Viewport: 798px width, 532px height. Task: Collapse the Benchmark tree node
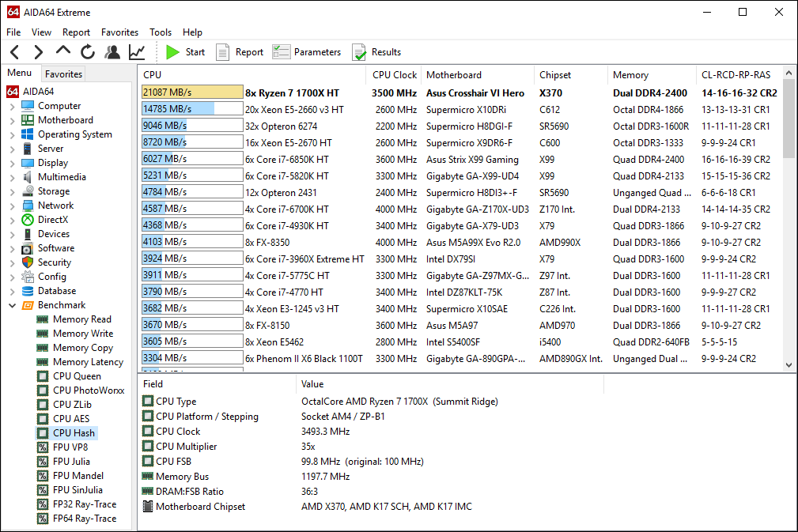pos(12,305)
